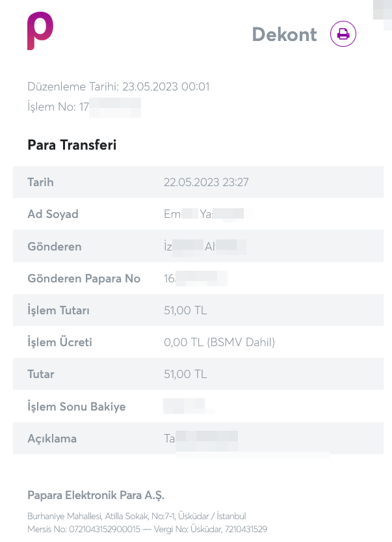Click the İşlem Sonu Bakiye label
The image size is (392, 542).
point(76,407)
